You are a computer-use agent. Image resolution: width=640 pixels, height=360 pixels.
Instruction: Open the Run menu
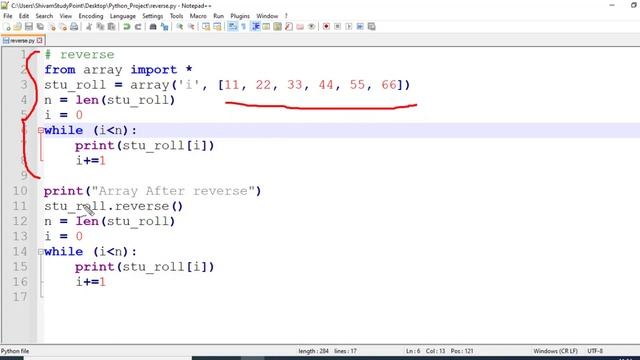click(219, 16)
